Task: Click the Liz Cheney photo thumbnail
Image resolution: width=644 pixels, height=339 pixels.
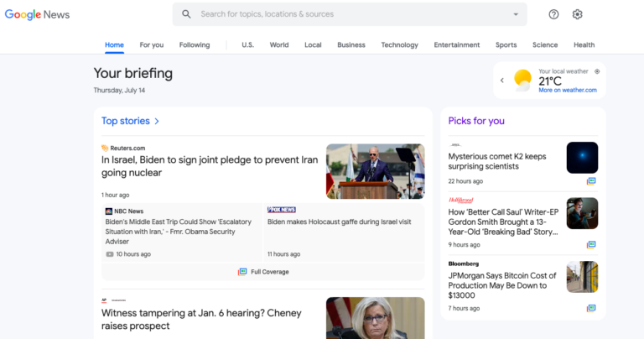Action: (376, 318)
